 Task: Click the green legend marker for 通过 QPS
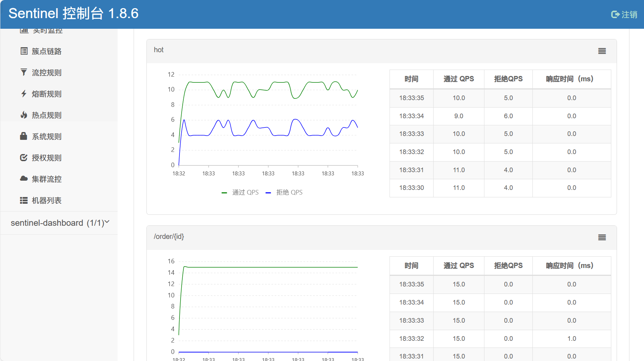tap(224, 193)
